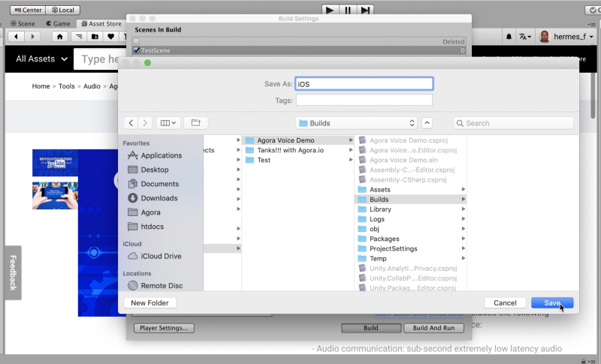Viewport: 601px width, 364px height.
Task: Open the Logs folder
Action: point(411,219)
